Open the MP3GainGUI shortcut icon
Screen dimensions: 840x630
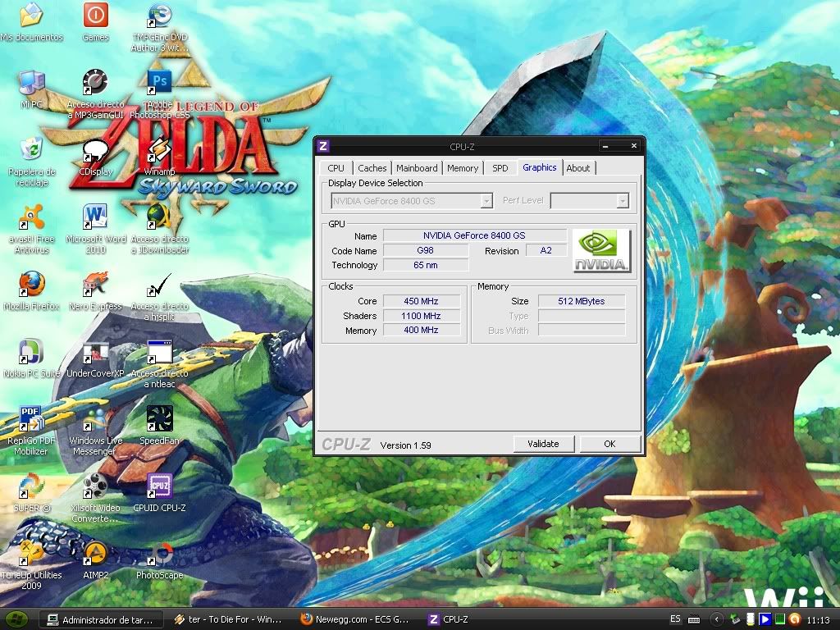[95, 83]
